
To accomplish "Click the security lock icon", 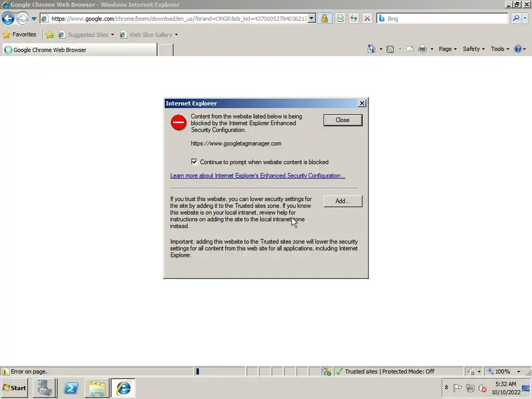I will click(x=324, y=18).
